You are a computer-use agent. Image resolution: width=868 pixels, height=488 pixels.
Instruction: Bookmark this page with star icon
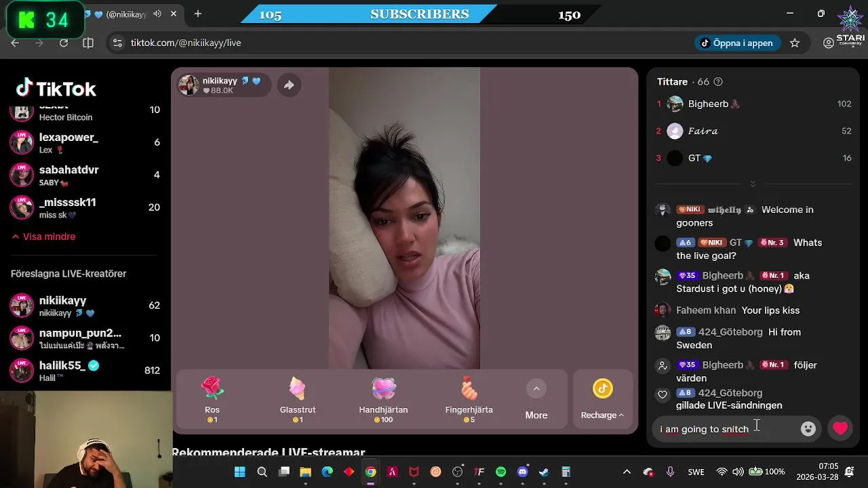coord(795,43)
